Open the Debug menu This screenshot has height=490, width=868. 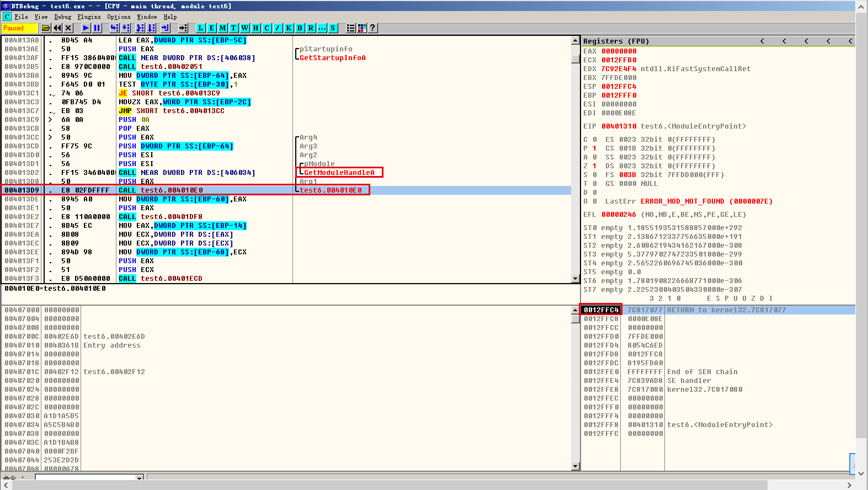coord(63,17)
